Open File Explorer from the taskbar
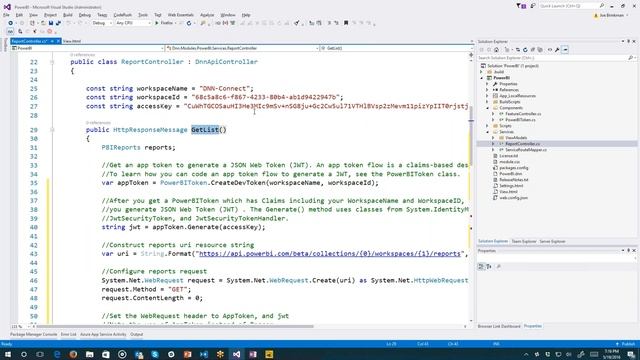 (89, 354)
